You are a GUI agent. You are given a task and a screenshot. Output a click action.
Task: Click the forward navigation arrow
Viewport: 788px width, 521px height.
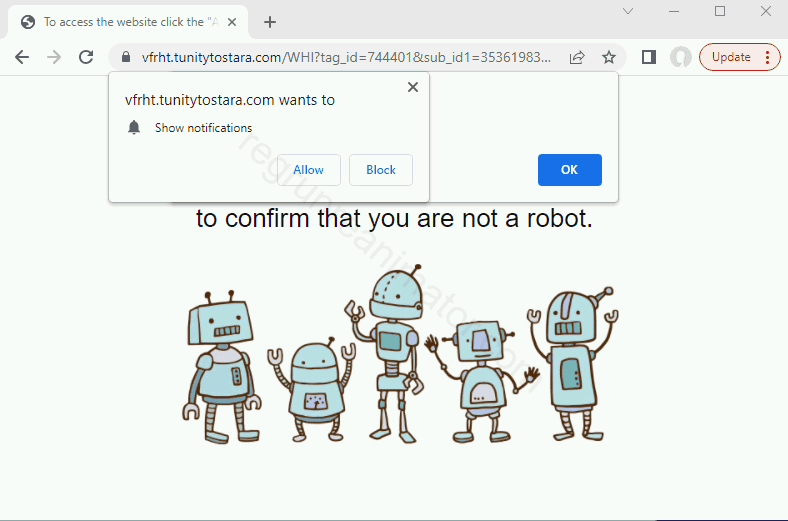(x=54, y=57)
